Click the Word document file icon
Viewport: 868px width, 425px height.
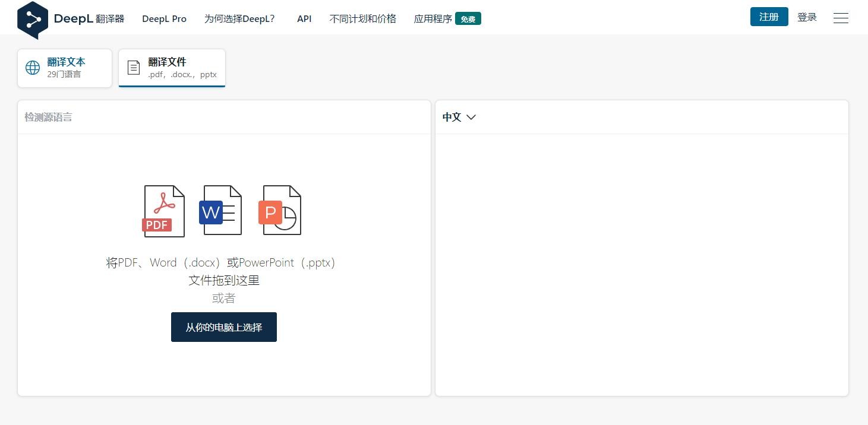point(221,210)
